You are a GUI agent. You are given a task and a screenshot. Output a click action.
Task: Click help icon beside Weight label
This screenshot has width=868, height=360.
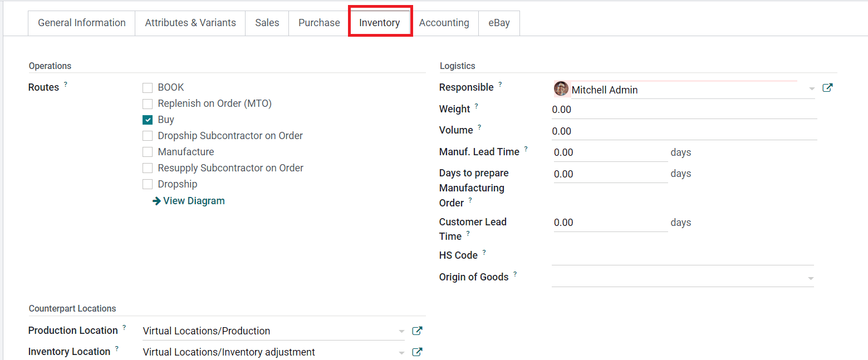(x=476, y=106)
